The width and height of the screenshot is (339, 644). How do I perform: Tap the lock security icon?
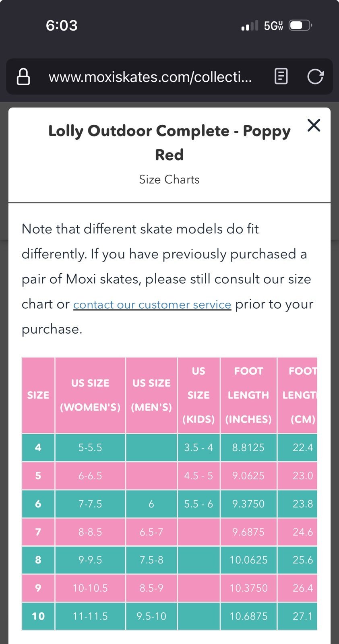23,76
